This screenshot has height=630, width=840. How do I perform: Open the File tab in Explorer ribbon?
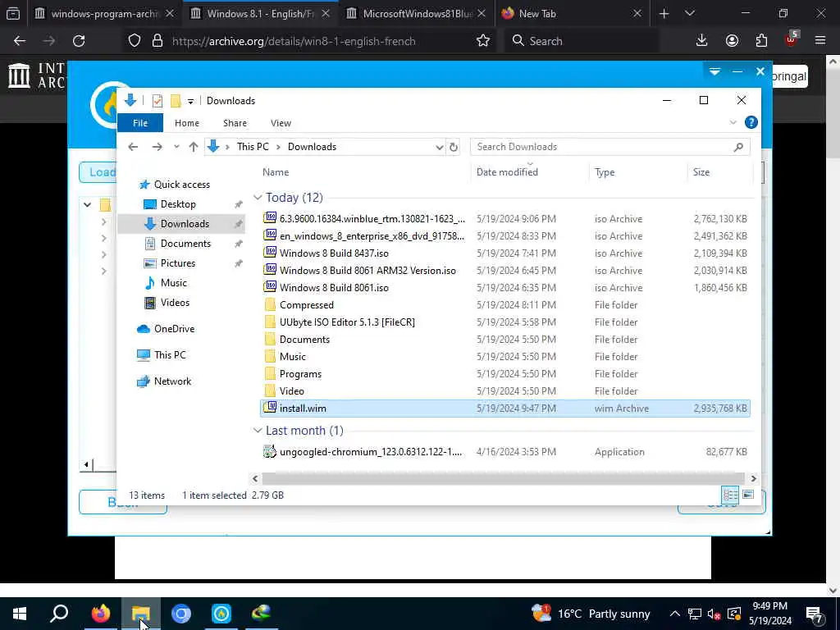click(139, 123)
